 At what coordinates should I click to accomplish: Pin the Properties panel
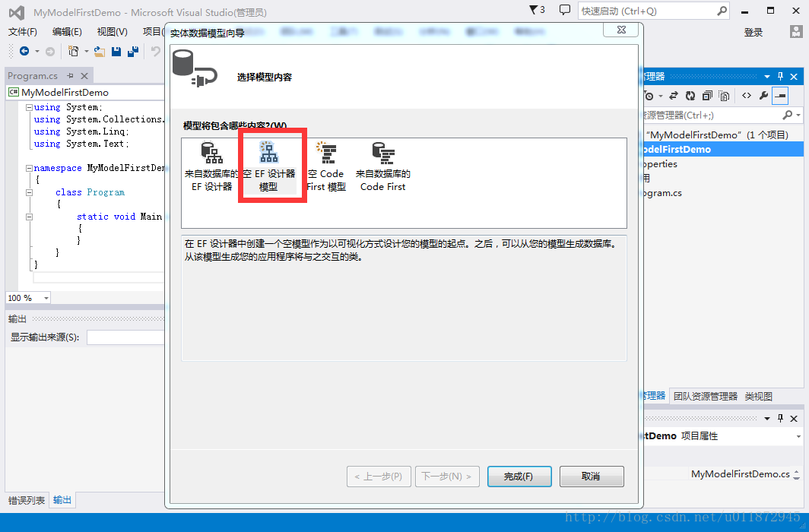point(781,418)
